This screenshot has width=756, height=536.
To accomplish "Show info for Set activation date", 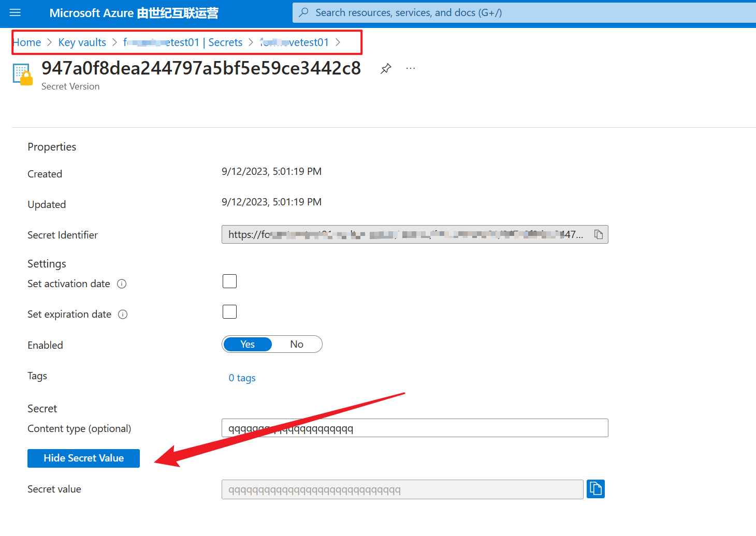I will pos(122,284).
